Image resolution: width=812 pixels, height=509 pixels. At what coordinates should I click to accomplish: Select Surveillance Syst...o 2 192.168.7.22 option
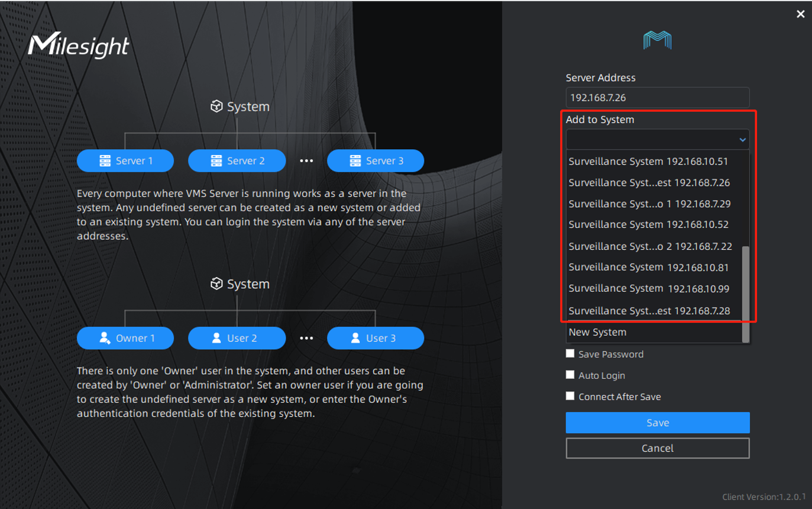[x=654, y=246]
